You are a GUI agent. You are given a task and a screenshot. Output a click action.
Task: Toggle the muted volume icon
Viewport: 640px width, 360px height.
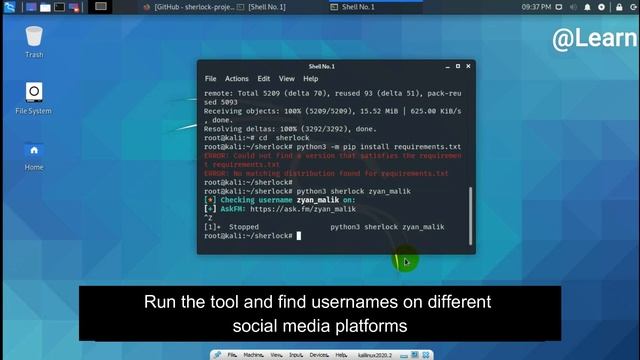tap(573, 7)
